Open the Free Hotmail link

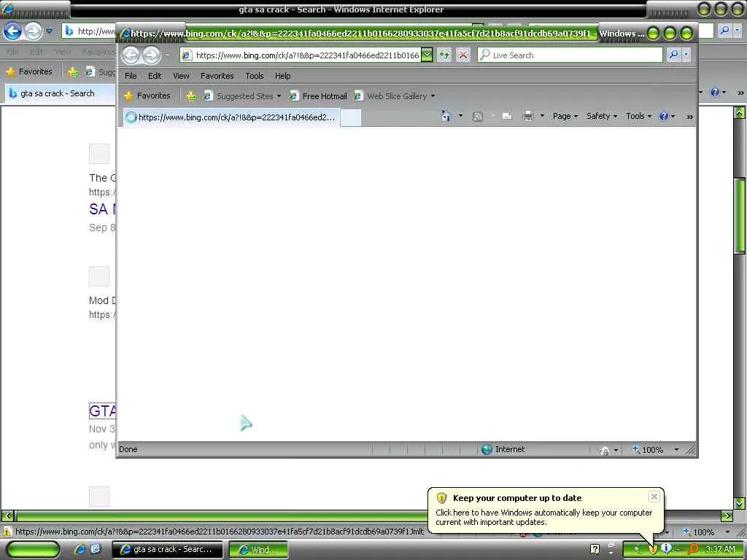click(318, 96)
